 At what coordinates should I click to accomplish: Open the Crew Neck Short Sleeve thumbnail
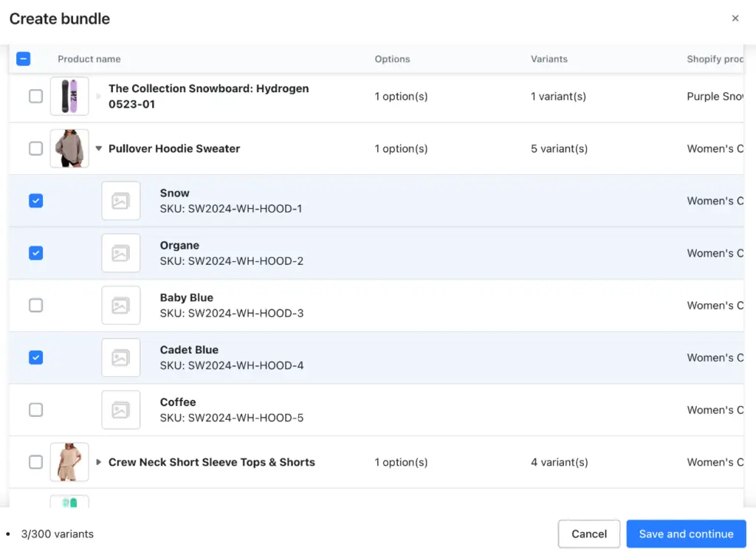[69, 462]
